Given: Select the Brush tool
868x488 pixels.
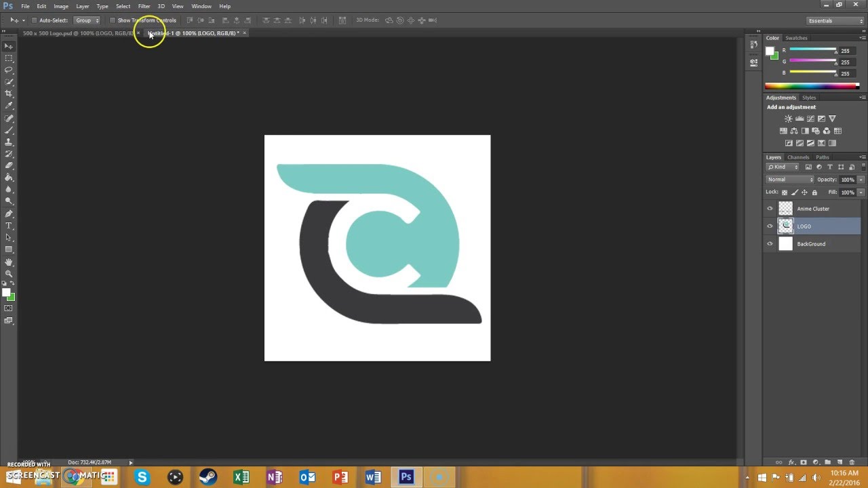Looking at the screenshot, I should (x=9, y=130).
